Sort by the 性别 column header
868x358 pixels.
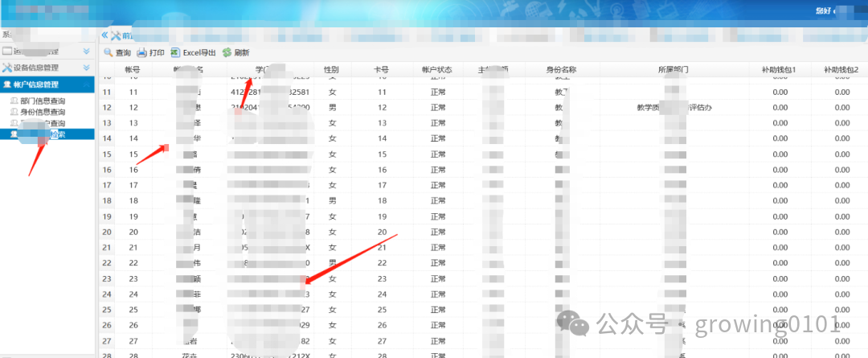click(x=332, y=70)
